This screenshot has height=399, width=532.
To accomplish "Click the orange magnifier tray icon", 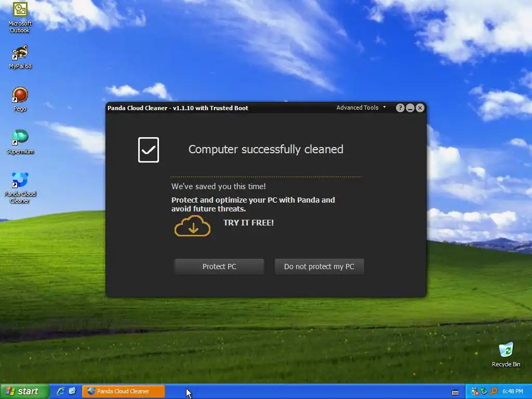I will tap(494, 392).
